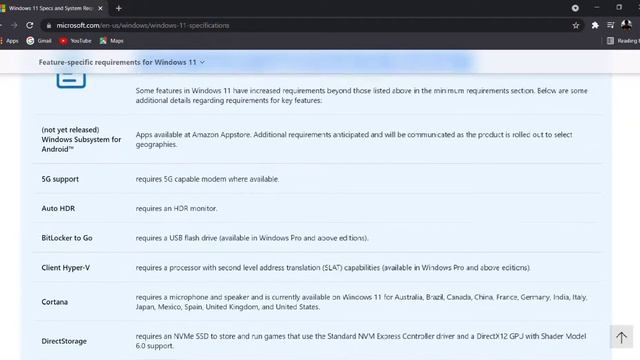640x360 pixels.
Task: Minimize the Chrome window
Action: (x=597, y=8)
